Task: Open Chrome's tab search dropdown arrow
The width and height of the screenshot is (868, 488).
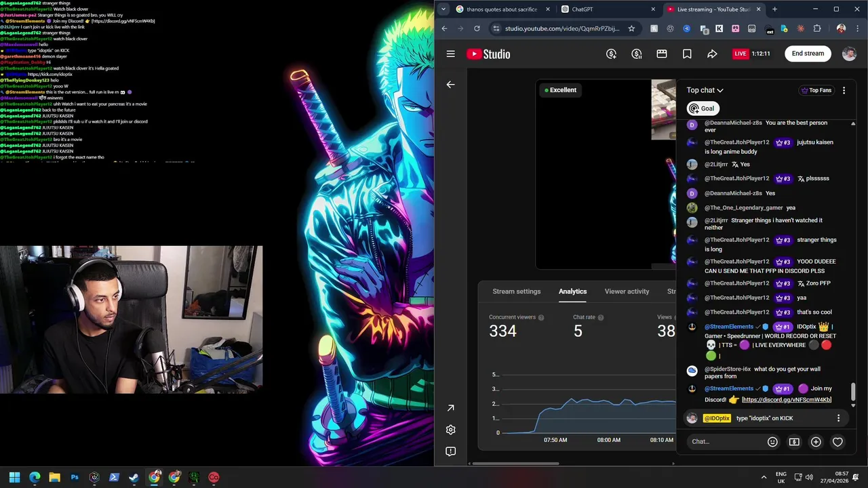Action: [x=443, y=9]
